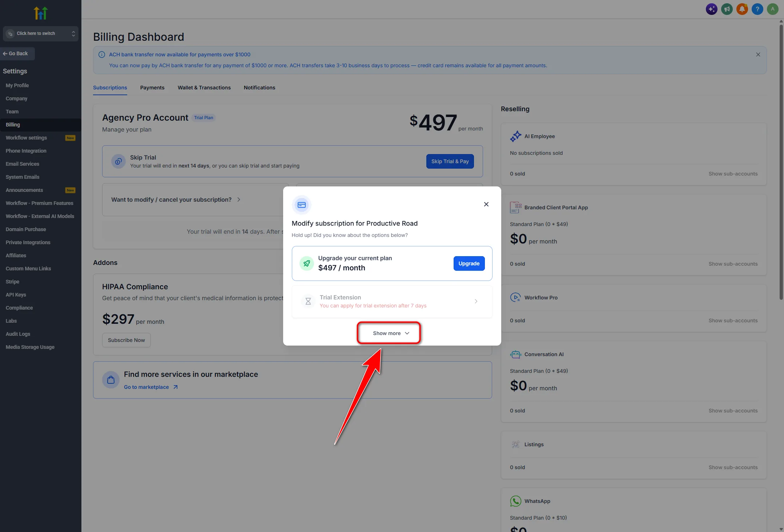Follow the Go to marketplace link

click(151, 387)
